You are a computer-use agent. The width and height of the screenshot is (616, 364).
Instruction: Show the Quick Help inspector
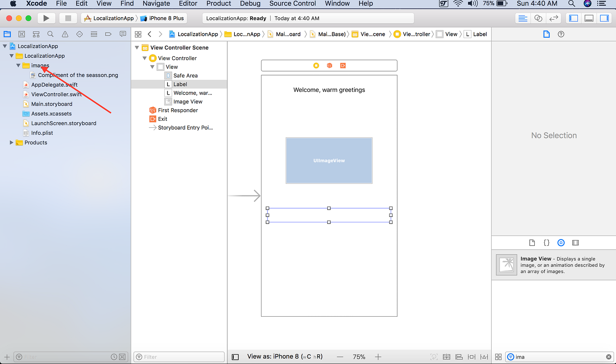point(561,34)
